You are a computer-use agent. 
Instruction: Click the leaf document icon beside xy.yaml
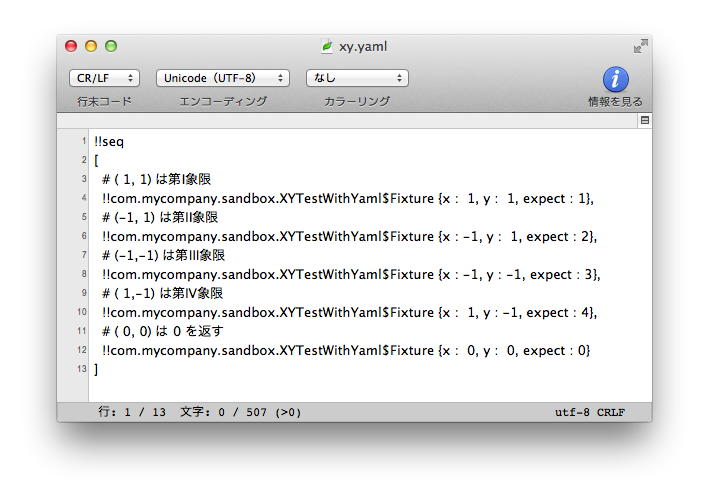[326, 46]
